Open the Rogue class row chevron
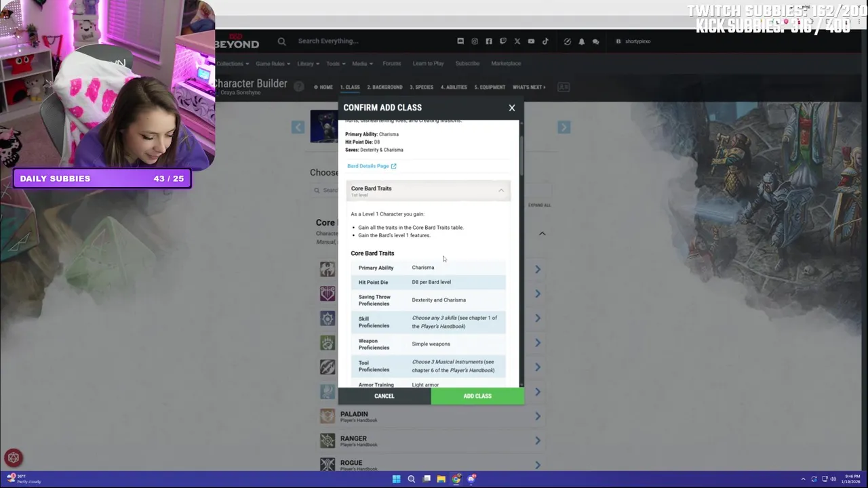 [538, 465]
